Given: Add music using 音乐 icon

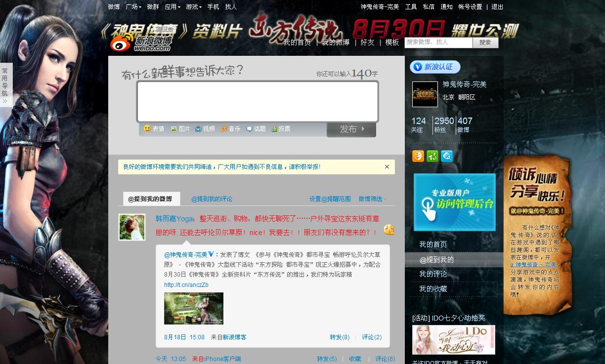Looking at the screenshot, I should click(x=230, y=129).
